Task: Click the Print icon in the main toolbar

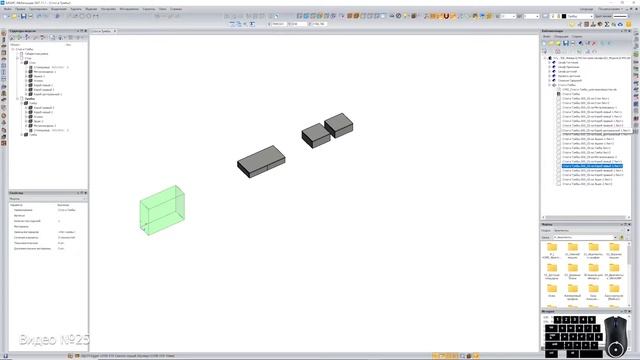Action: (31, 16)
